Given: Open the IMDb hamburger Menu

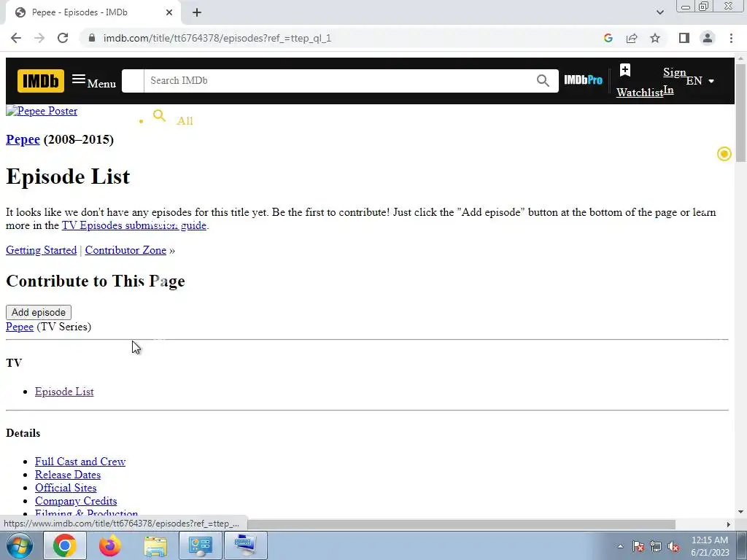Looking at the screenshot, I should pyautogui.click(x=94, y=81).
